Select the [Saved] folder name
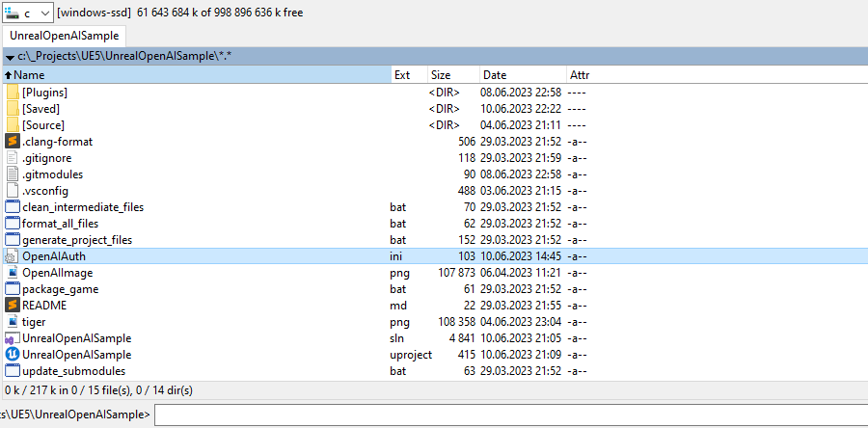 tap(41, 109)
